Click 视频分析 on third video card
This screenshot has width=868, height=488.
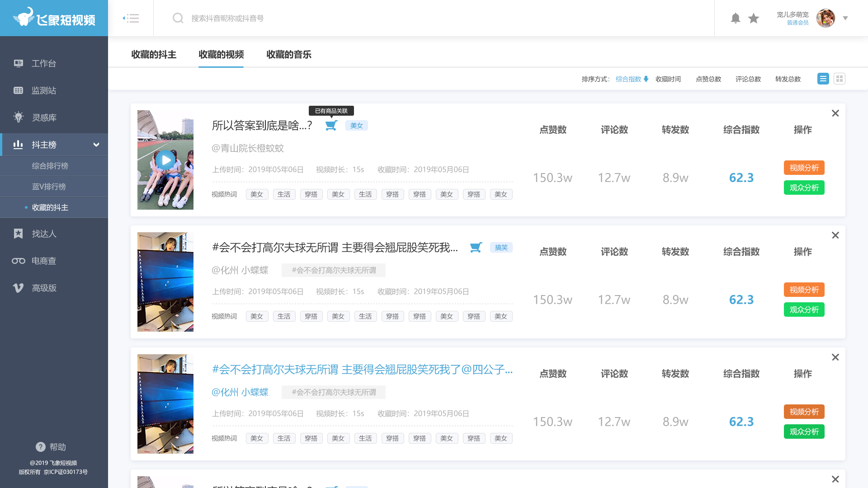tap(804, 412)
